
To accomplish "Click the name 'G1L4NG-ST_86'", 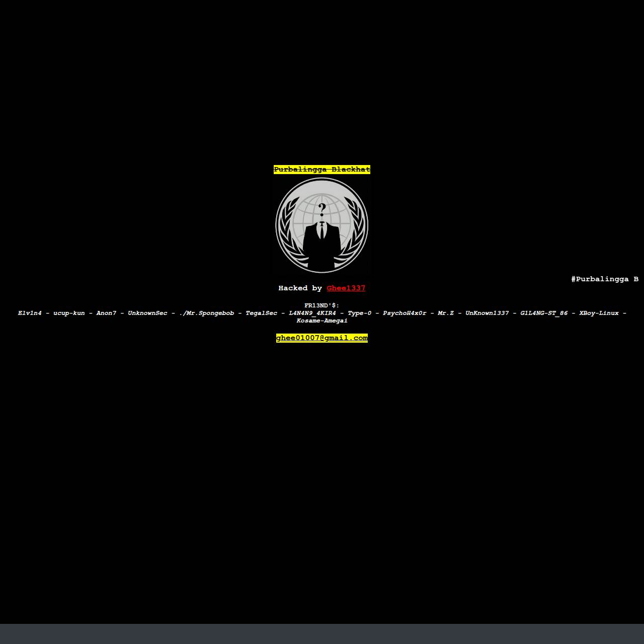I will coord(544,313).
